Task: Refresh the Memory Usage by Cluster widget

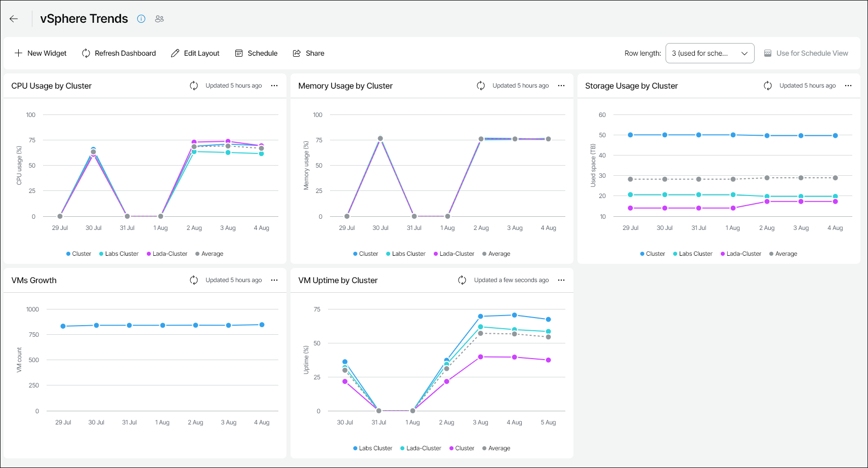Action: pos(481,86)
